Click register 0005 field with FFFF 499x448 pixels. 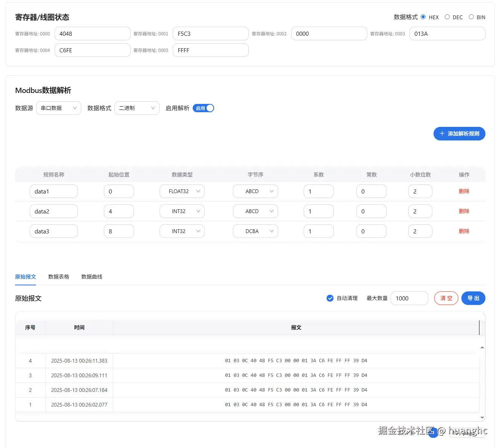pyautogui.click(x=211, y=50)
